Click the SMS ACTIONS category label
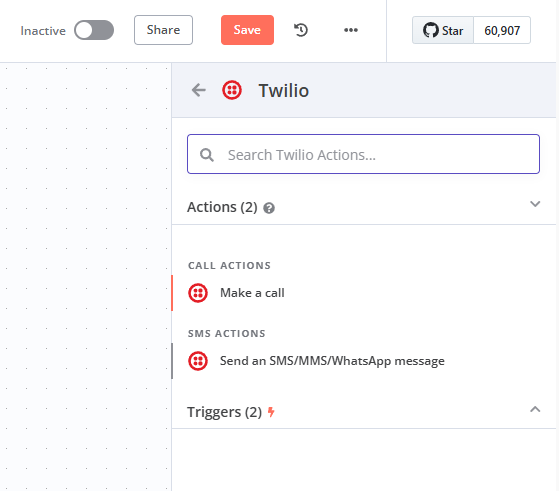The width and height of the screenshot is (559, 491). 227,333
